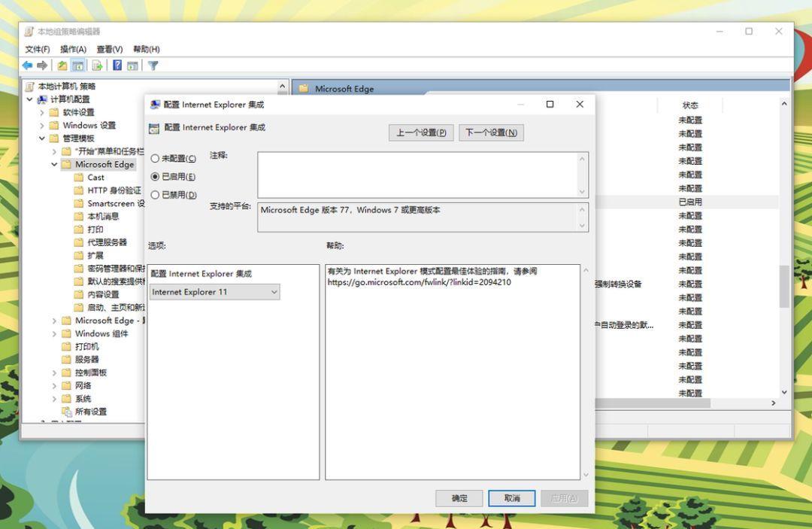Collapse the 计算机配置 tree node
Screen dimensions: 812x529
coord(30,99)
